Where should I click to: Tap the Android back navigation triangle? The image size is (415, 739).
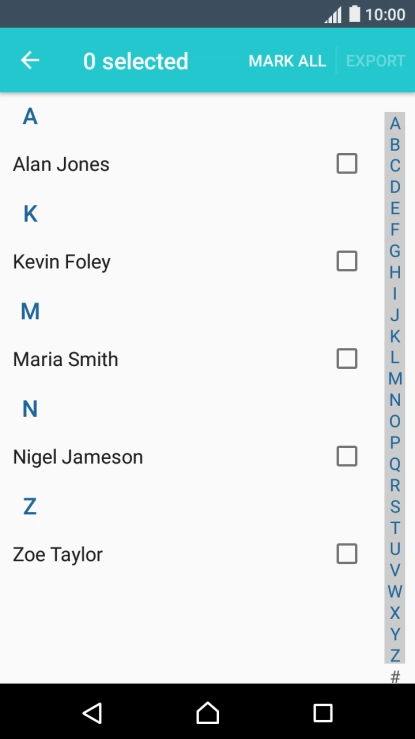point(92,713)
